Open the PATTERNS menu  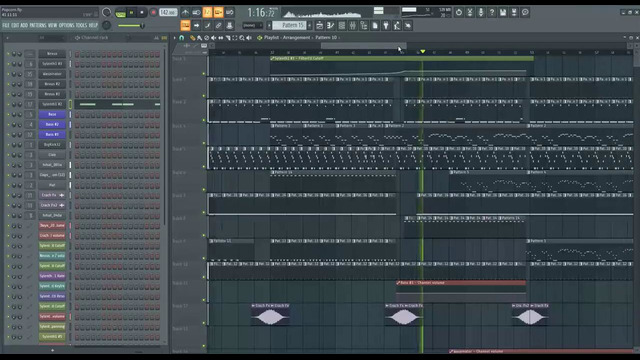tap(38, 26)
